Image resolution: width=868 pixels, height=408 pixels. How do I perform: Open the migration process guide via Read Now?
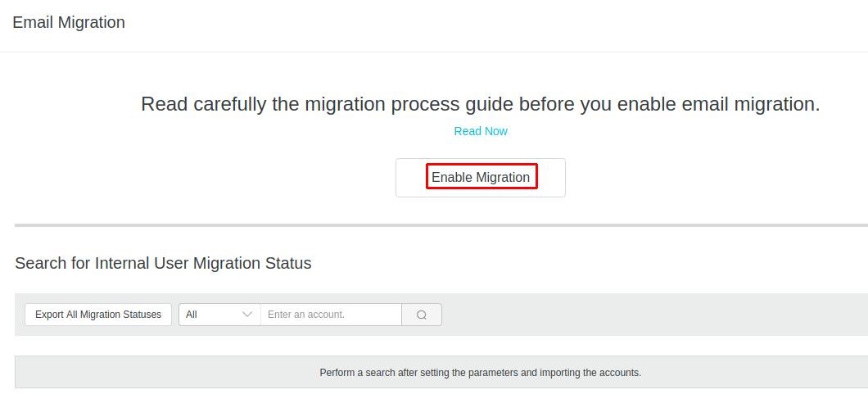(x=481, y=131)
